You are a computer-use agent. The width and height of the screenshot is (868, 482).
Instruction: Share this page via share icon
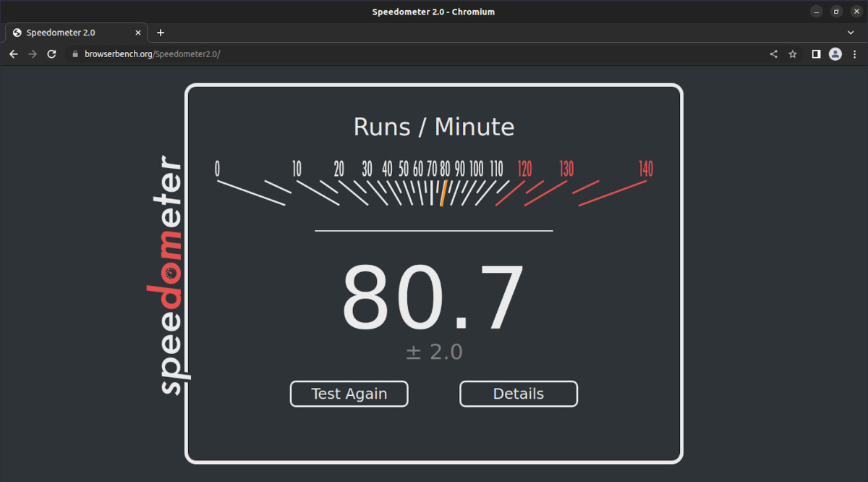click(773, 54)
